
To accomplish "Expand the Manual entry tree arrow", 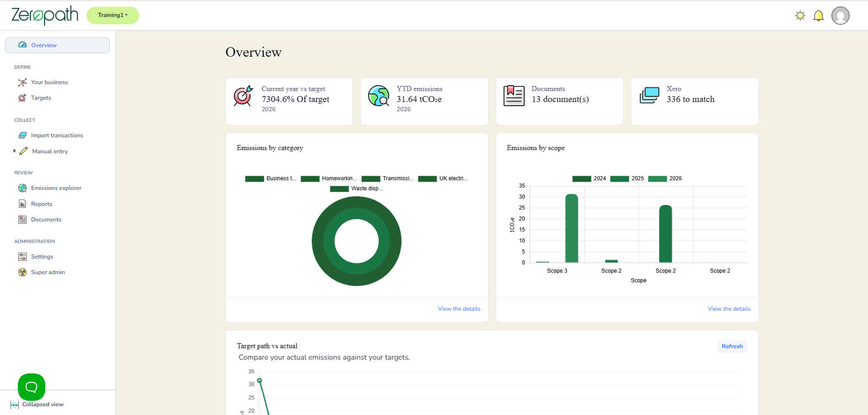I will 15,151.
